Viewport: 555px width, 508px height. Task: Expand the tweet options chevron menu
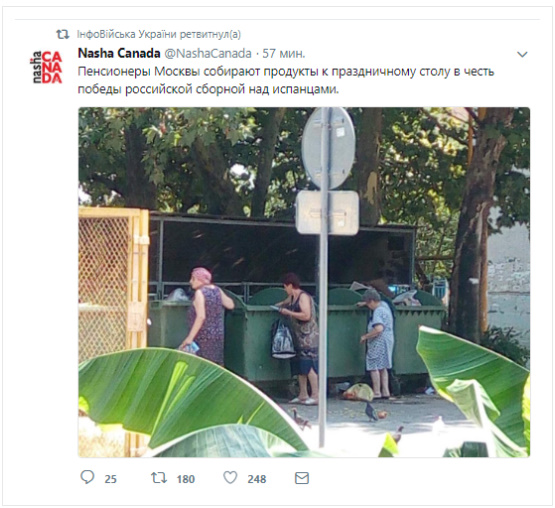522,54
